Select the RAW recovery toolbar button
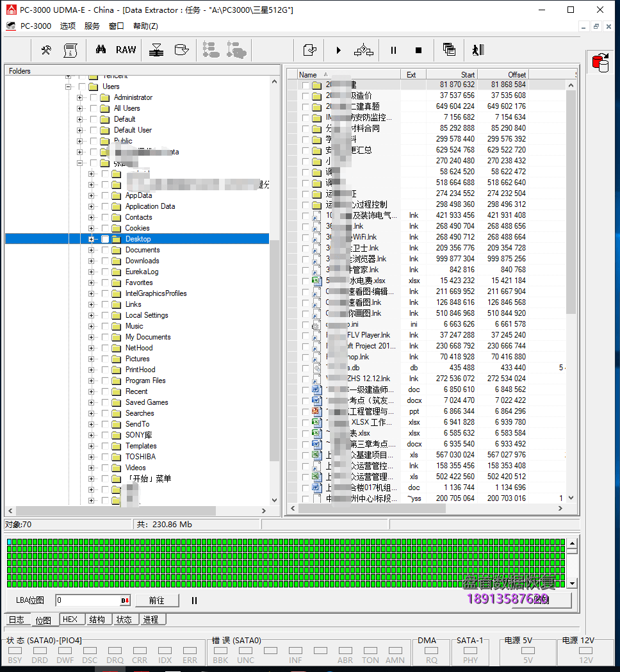 [126, 50]
